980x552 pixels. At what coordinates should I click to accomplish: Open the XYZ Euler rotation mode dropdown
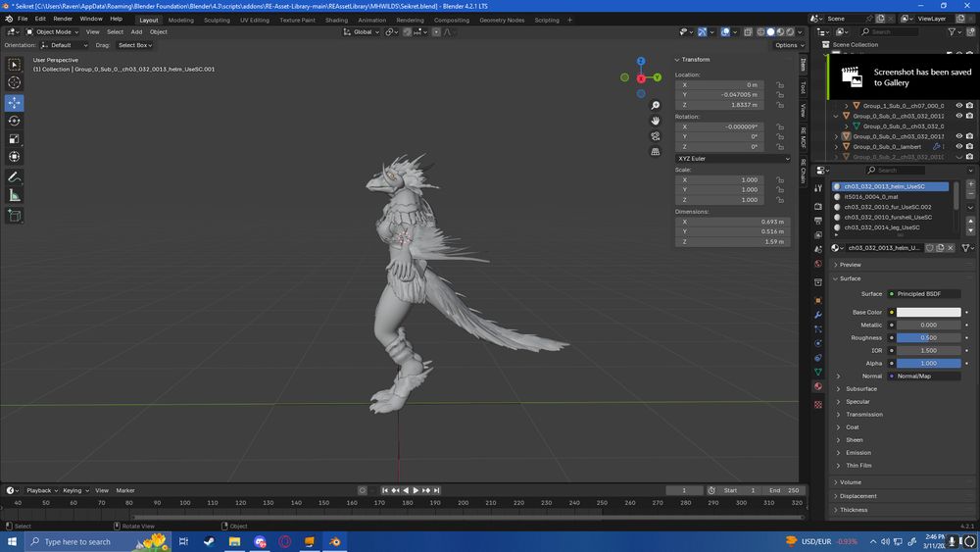click(x=732, y=158)
